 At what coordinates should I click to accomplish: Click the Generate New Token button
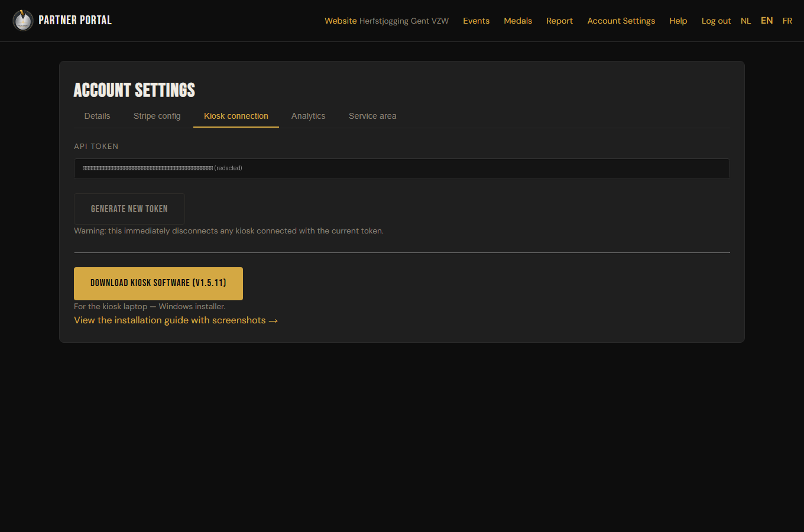tap(129, 209)
